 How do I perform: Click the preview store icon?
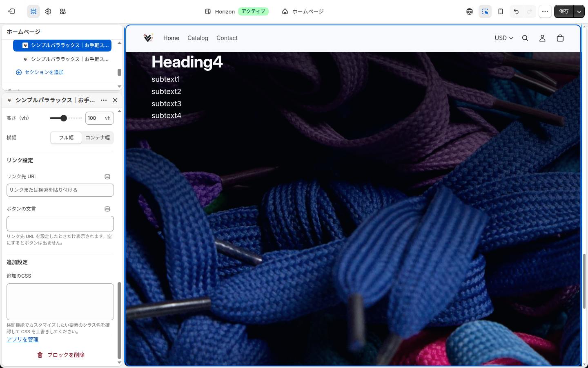pyautogui.click(x=470, y=11)
